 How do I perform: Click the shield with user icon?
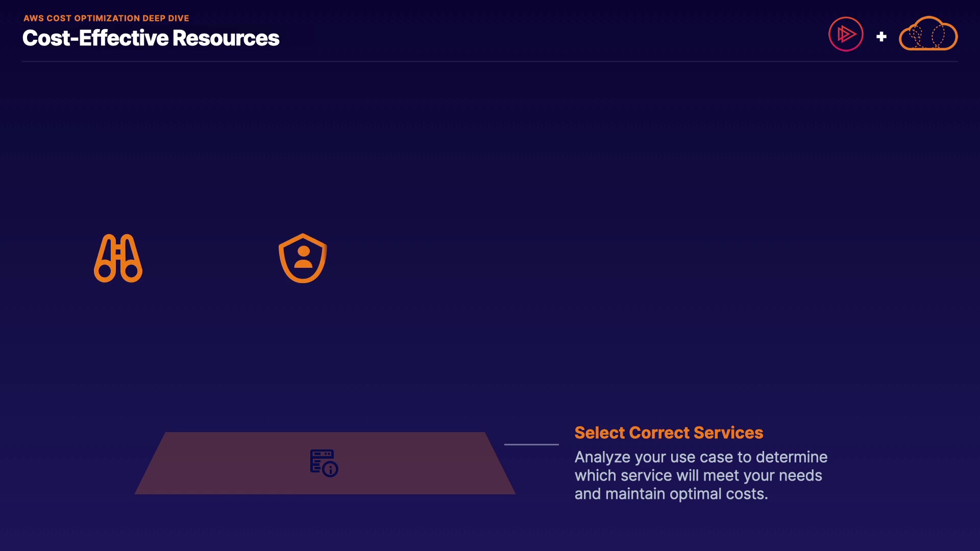pos(303,258)
